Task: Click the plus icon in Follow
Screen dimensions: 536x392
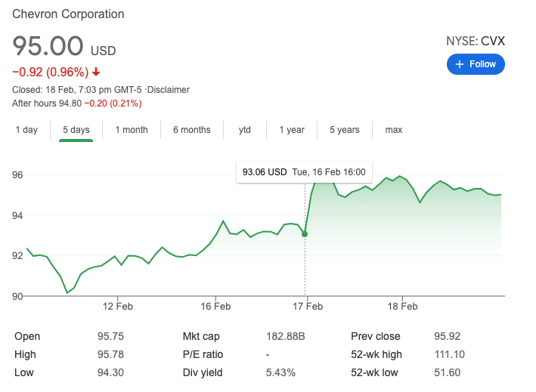Action: (460, 64)
